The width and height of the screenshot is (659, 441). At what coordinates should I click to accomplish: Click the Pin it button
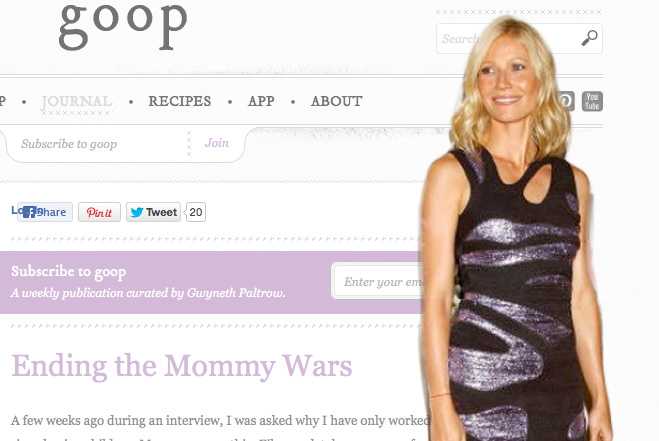tap(99, 212)
